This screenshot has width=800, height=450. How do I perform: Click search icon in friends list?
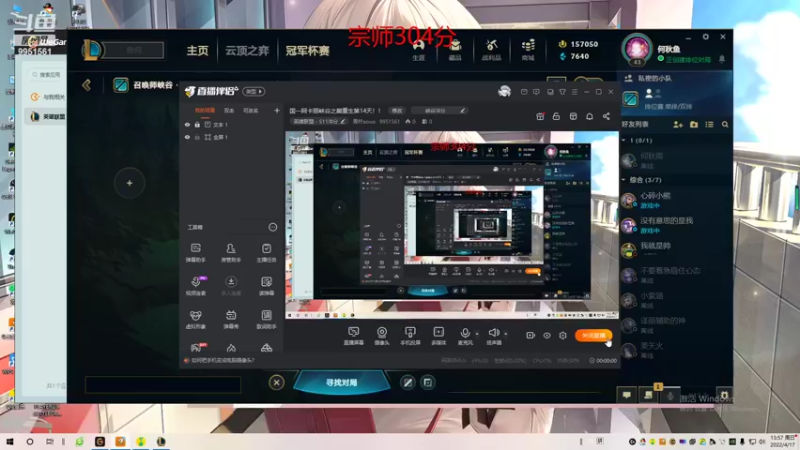coord(725,124)
